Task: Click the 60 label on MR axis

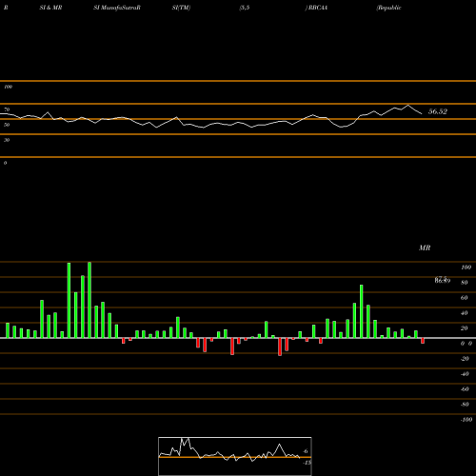Action: 465,298
